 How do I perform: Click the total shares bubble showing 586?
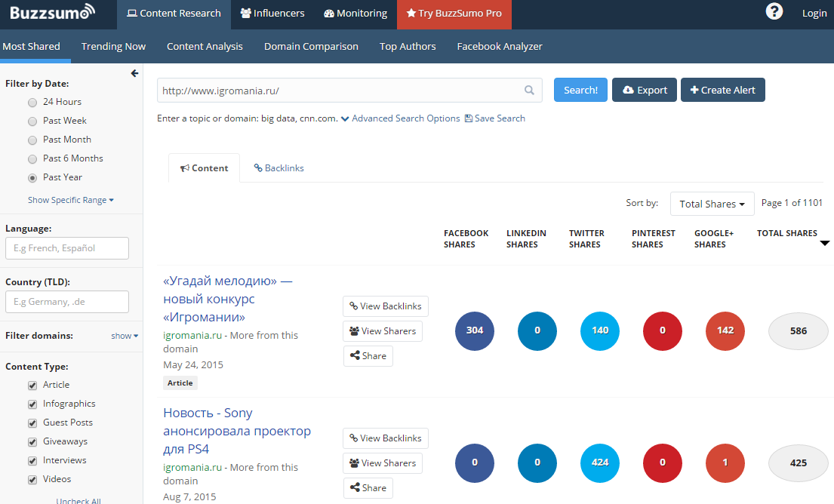(x=799, y=330)
